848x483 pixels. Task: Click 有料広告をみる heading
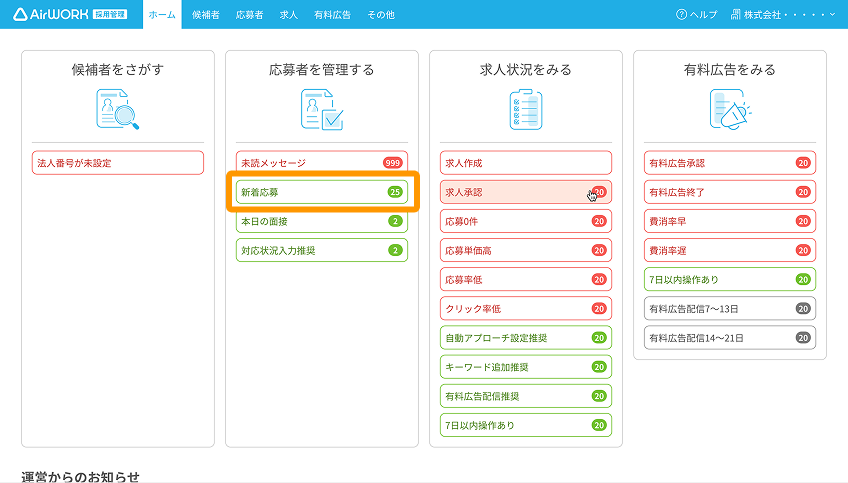(730, 70)
